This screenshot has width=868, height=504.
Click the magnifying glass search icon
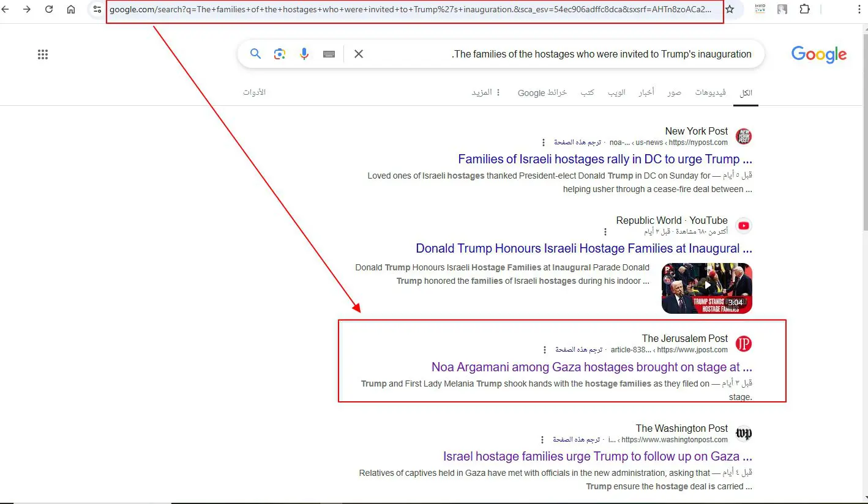(256, 54)
